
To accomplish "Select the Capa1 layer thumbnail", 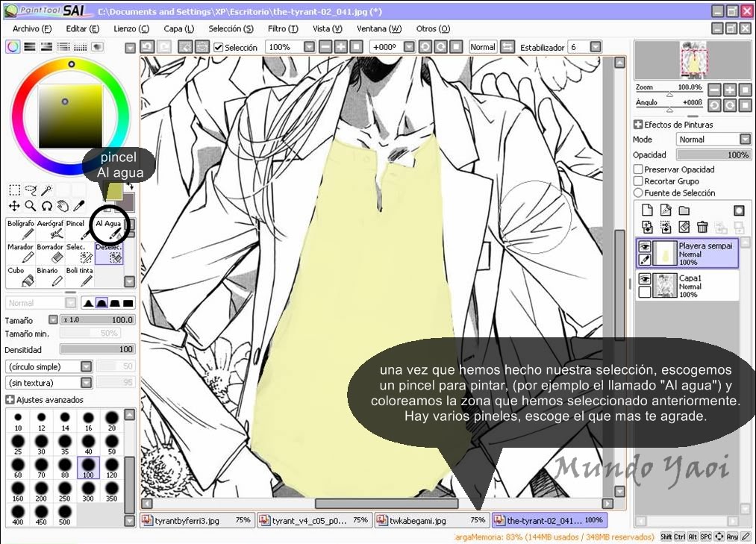I will (664, 286).
